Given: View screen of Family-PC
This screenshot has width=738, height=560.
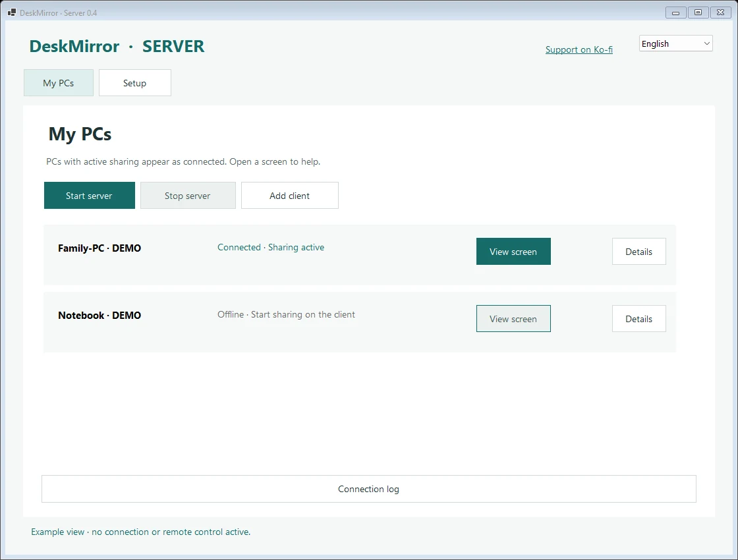Looking at the screenshot, I should 513,251.
